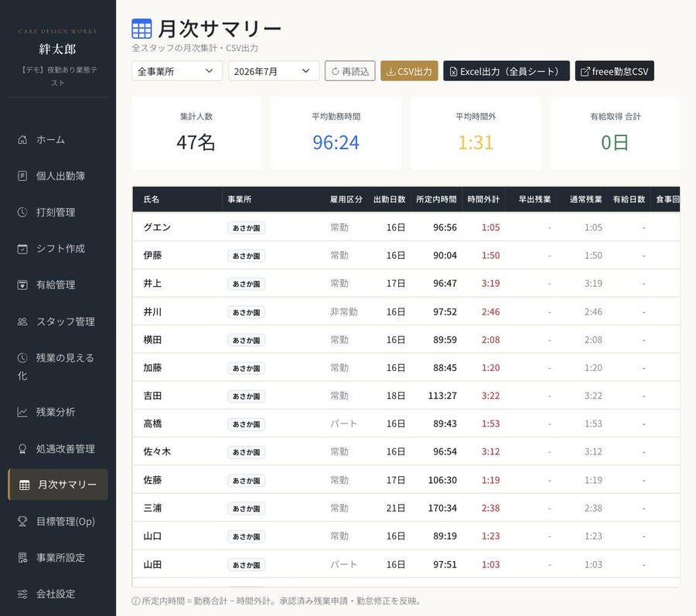Click the 時間外計 column header
The height and width of the screenshot is (616, 696).
point(483,199)
